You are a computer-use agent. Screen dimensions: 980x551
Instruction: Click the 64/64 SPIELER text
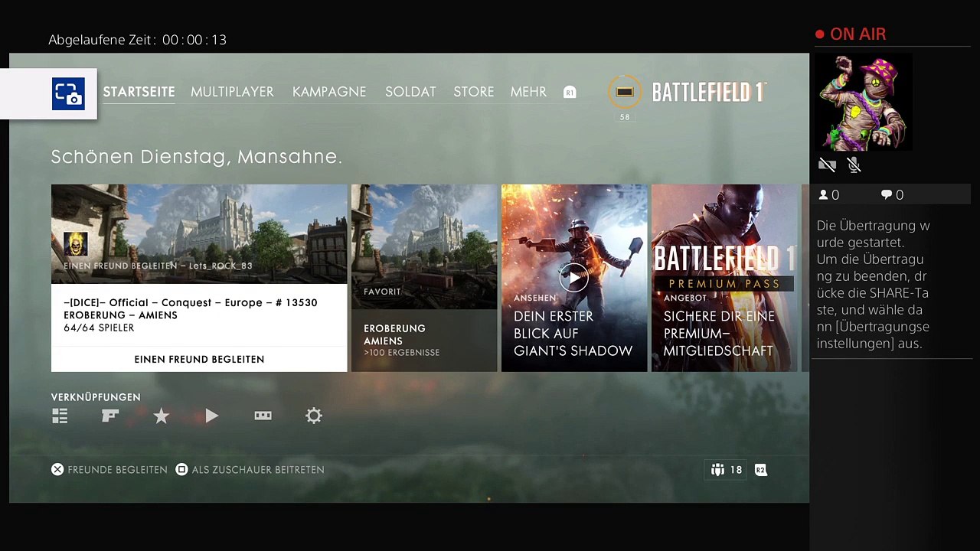coord(99,328)
